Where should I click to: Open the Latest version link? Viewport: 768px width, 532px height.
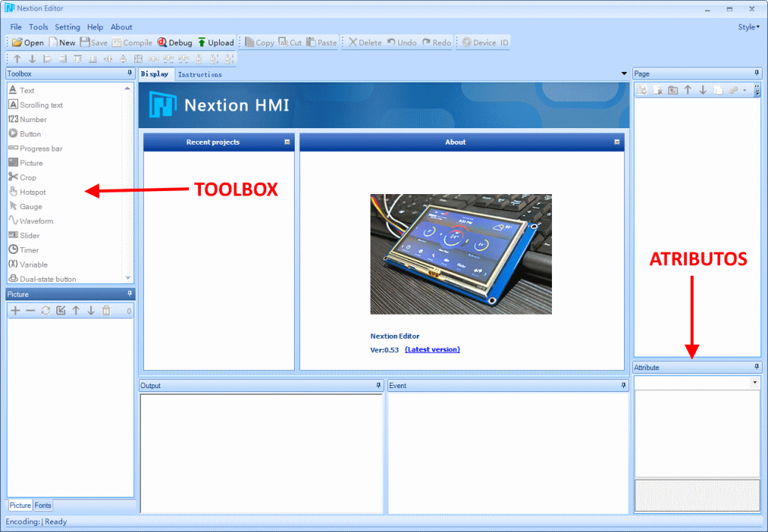[x=433, y=349]
